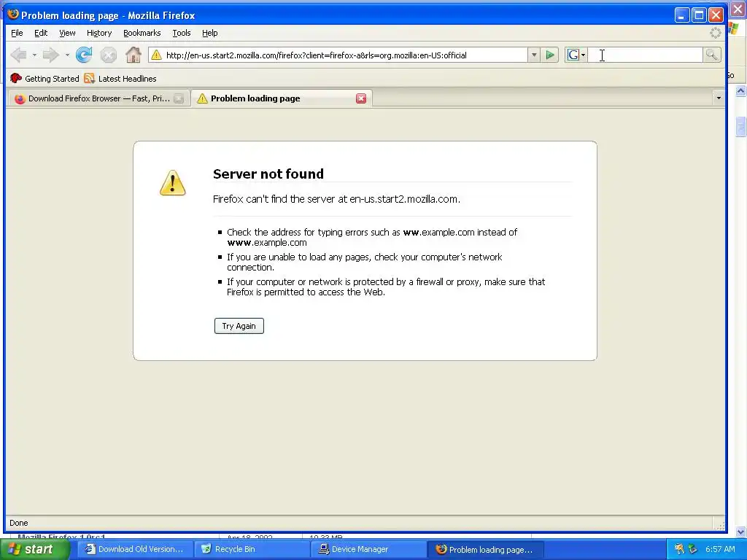The height and width of the screenshot is (560, 747).
Task: Maximize the Firefox window
Action: pyautogui.click(x=699, y=15)
